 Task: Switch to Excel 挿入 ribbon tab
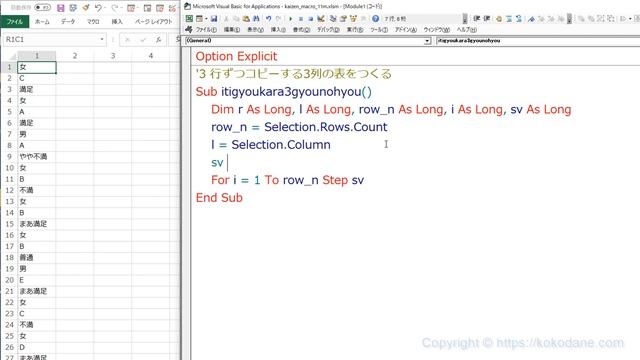point(117,22)
